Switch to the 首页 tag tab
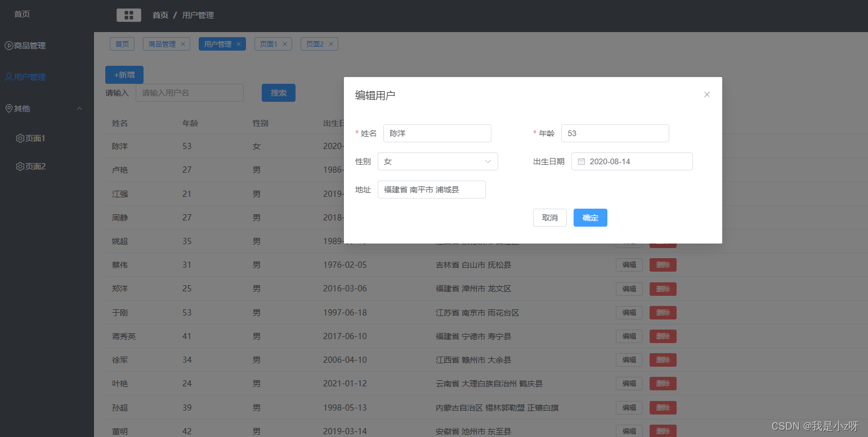 pos(122,44)
